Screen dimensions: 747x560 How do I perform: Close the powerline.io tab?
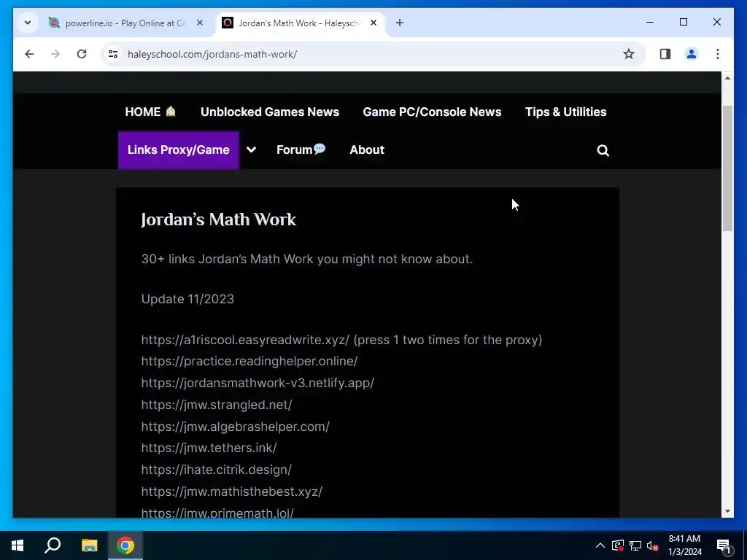click(x=200, y=23)
